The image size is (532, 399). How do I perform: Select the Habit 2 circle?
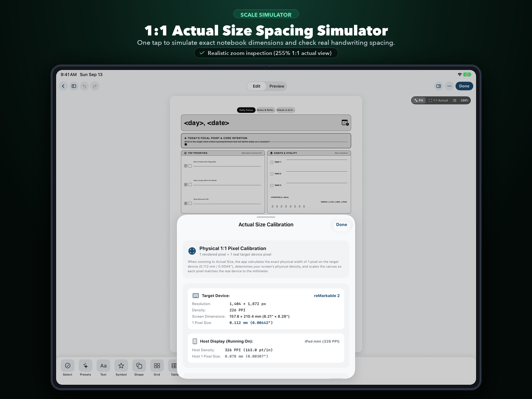[x=272, y=174]
